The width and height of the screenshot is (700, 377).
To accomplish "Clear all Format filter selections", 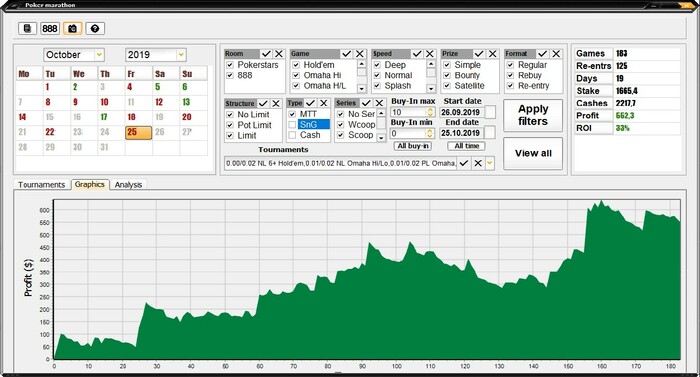I will [x=556, y=54].
